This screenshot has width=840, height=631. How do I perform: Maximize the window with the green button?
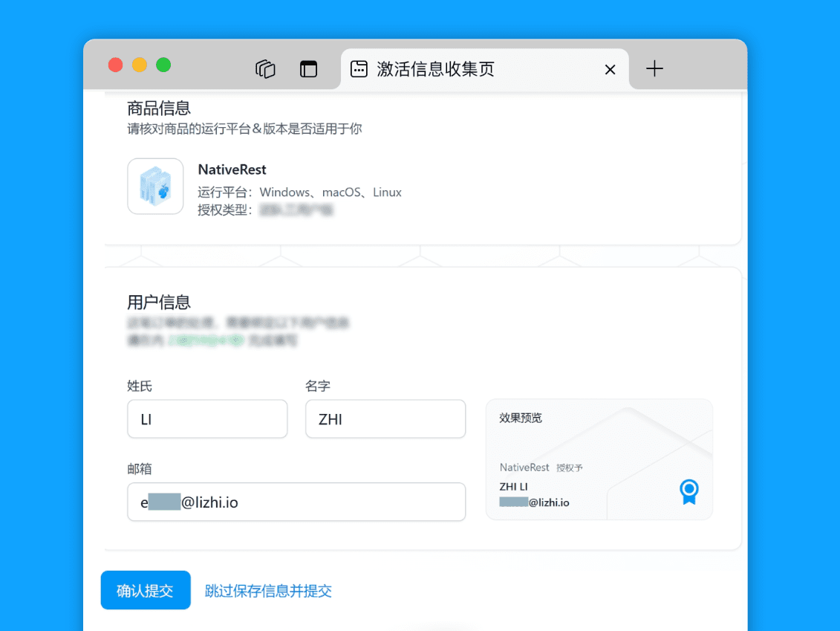click(x=163, y=65)
